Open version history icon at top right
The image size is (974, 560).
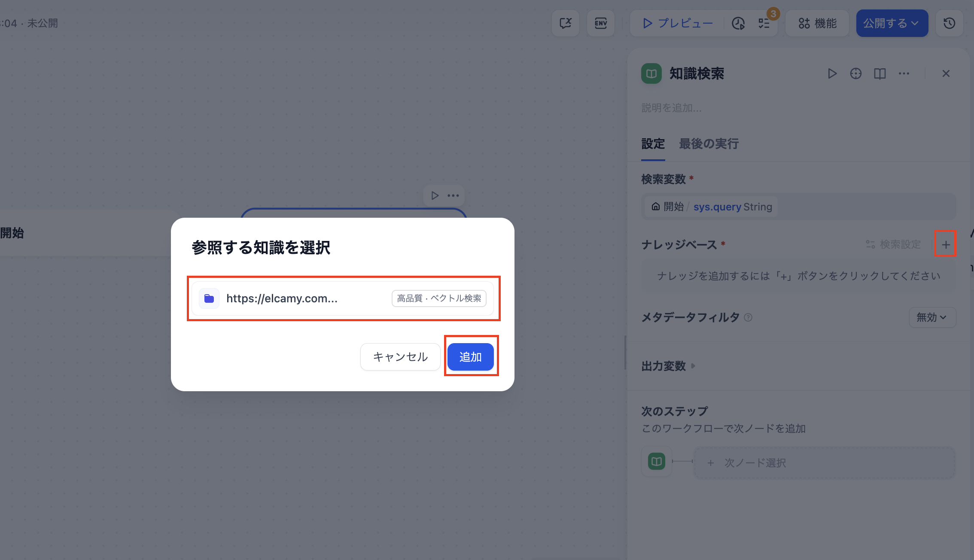point(949,23)
